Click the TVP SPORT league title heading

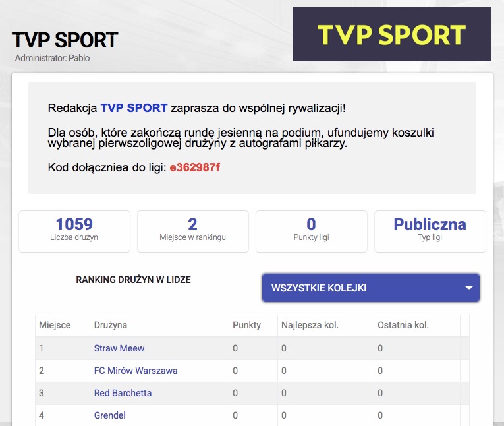point(65,40)
